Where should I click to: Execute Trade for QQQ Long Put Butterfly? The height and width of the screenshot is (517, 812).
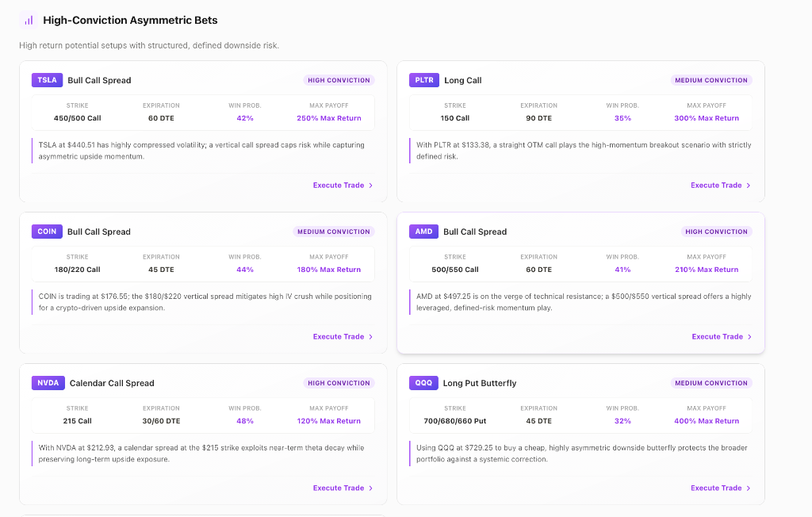click(721, 488)
